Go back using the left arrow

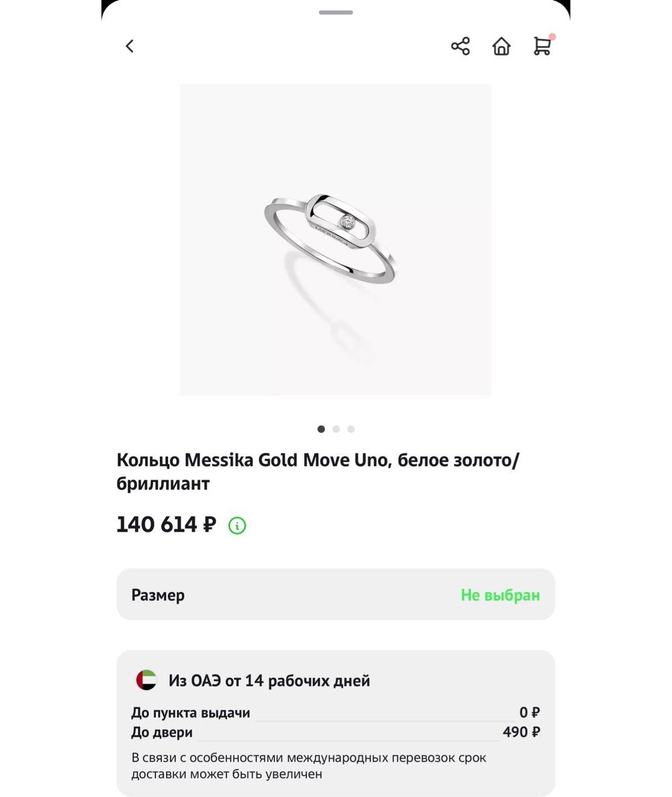pyautogui.click(x=129, y=46)
